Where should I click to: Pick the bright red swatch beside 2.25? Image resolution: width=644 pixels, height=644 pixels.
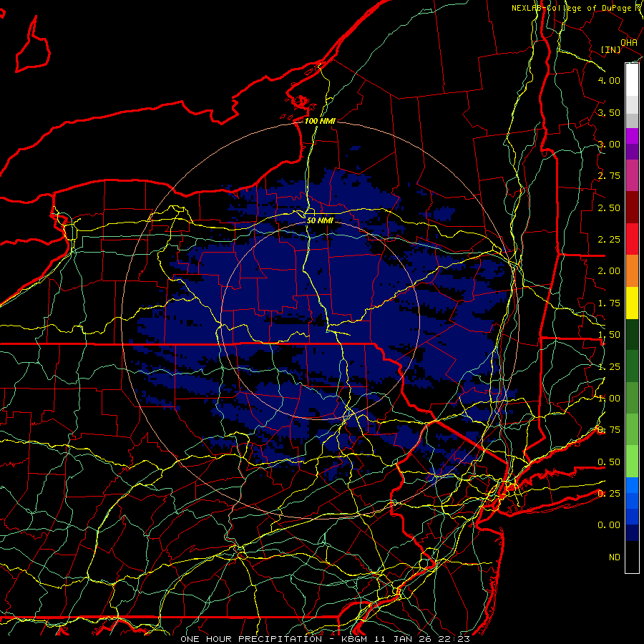[632, 239]
